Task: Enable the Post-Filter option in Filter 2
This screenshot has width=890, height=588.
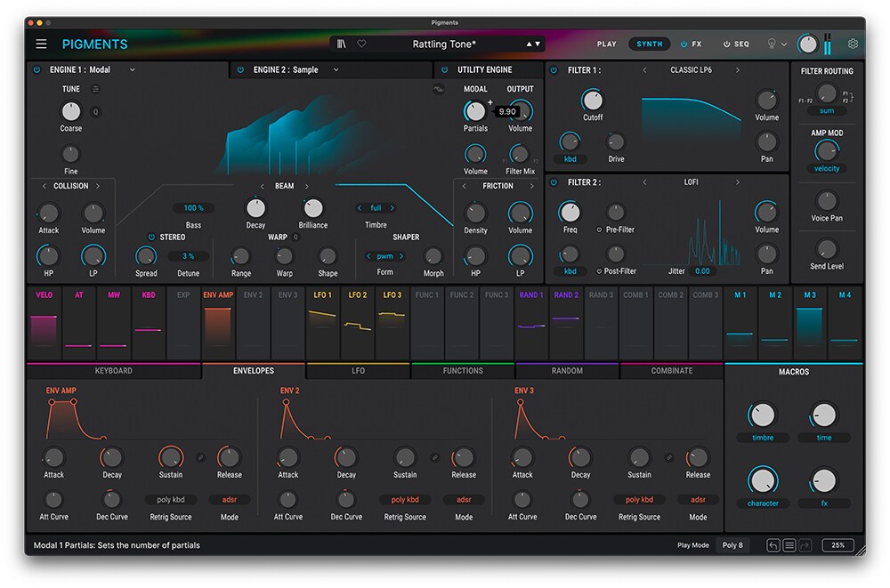Action: 599,271
